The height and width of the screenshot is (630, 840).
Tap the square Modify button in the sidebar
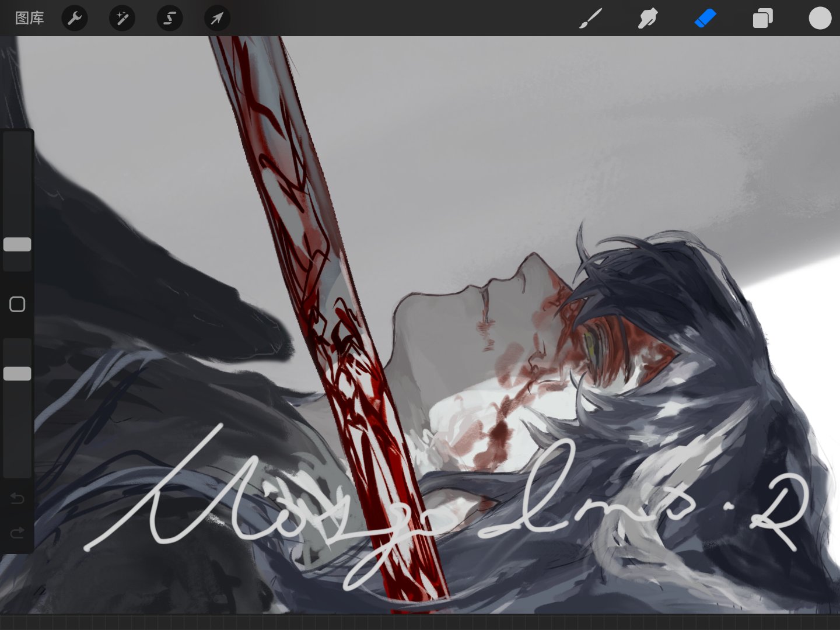[x=17, y=304]
